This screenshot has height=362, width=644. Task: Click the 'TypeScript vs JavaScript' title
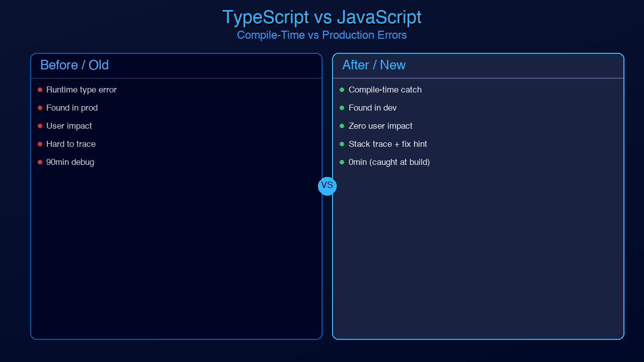[322, 18]
